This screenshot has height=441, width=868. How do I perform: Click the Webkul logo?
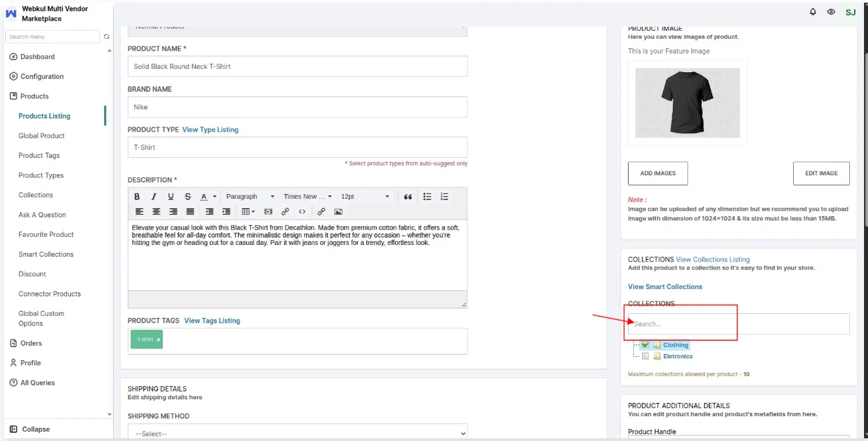(x=11, y=13)
